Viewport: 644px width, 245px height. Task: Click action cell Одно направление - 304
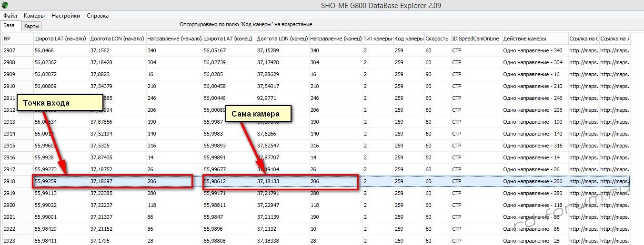[535, 62]
